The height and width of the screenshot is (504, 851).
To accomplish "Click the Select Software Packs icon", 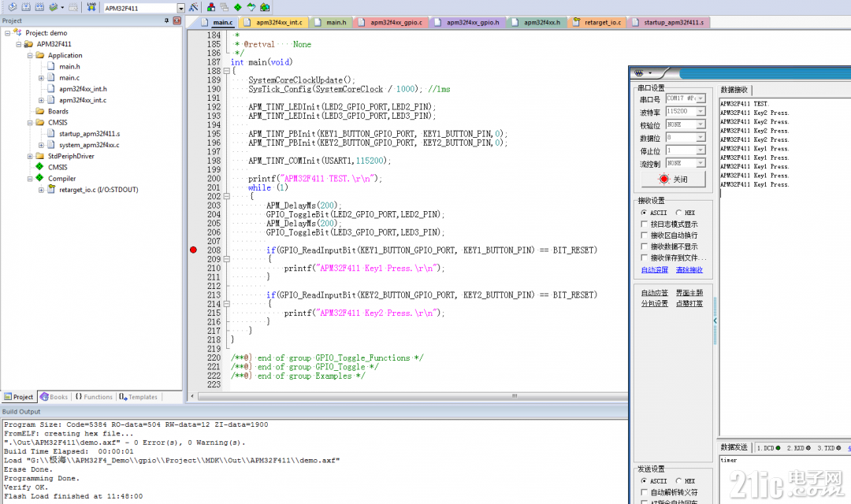I will coord(251,7).
